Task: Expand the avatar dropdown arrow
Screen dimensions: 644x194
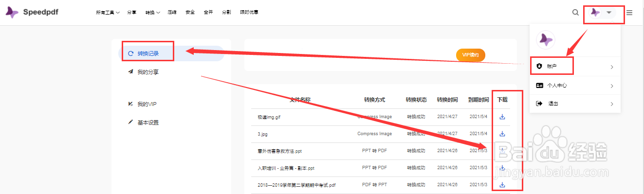Action: point(609,13)
